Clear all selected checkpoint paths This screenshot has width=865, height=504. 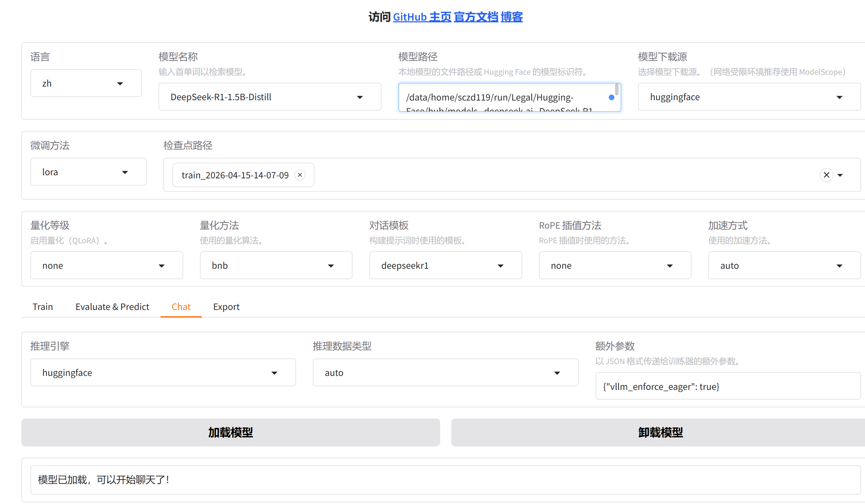(826, 175)
